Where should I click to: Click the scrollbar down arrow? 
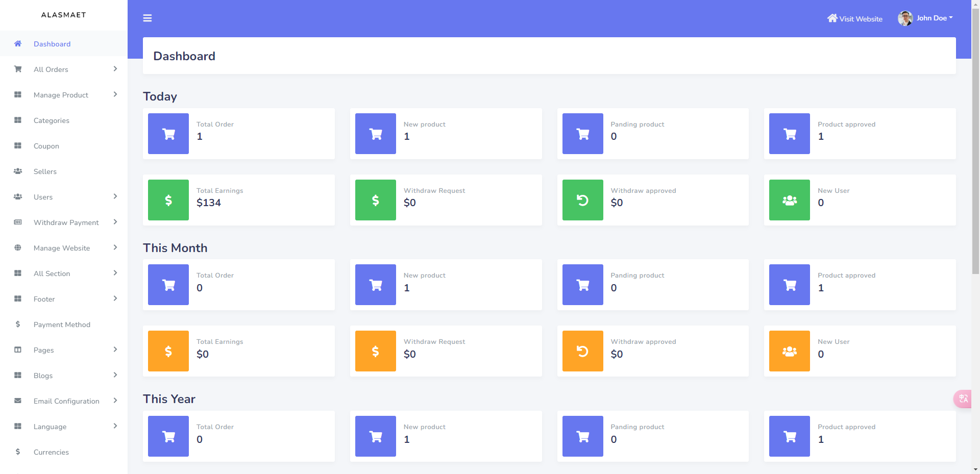pyautogui.click(x=975, y=469)
